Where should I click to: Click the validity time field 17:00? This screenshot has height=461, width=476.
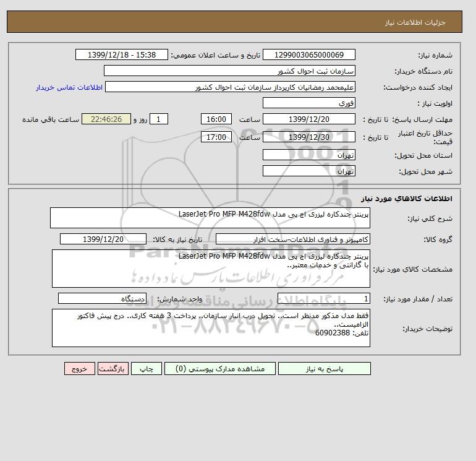[216, 137]
